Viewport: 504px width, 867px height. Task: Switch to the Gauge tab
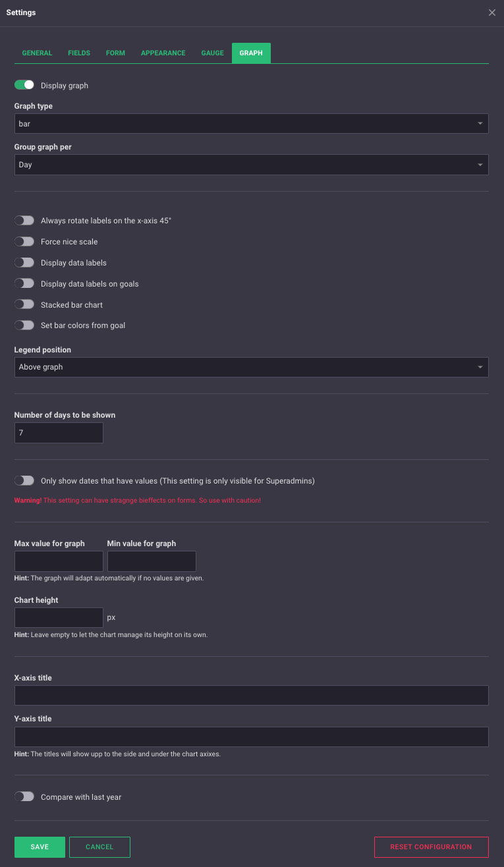tap(212, 53)
